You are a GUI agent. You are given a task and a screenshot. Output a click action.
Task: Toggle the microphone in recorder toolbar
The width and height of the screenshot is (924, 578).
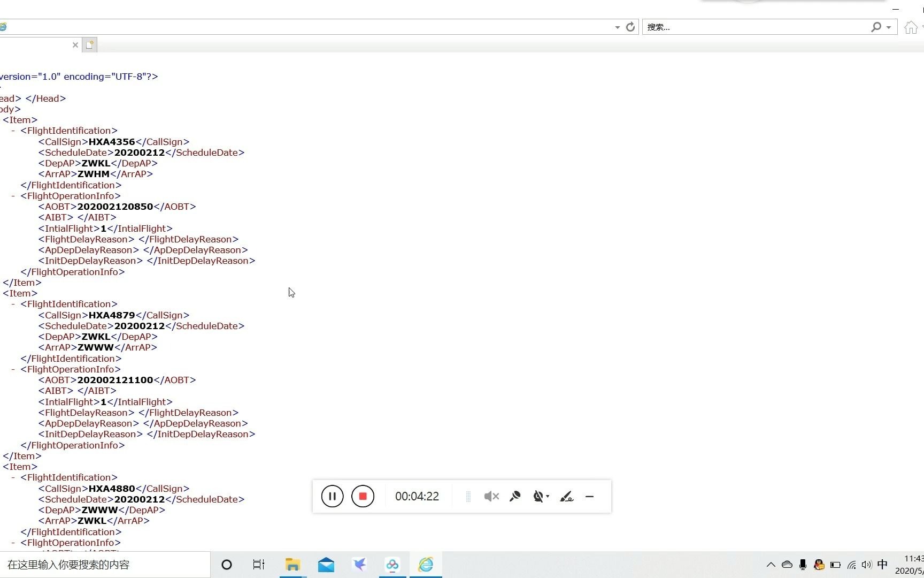[x=515, y=497]
